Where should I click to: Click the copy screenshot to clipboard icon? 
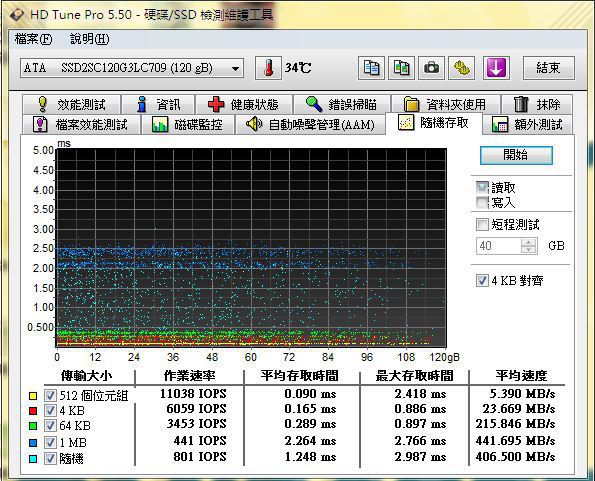click(x=401, y=68)
